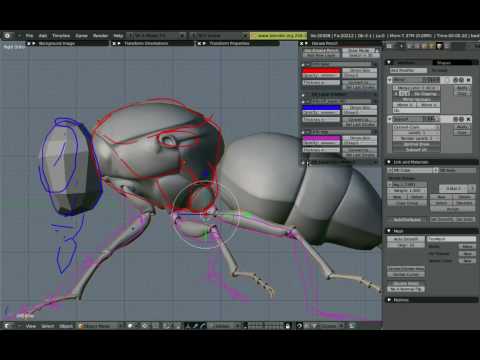Delete the Mirror modifier with its X icon
Image resolution: width=480 pixels, height=360 pixels.
(468, 80)
